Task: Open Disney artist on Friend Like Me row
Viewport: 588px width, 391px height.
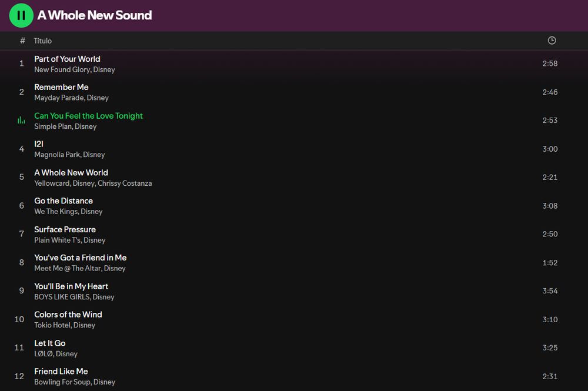Action: tap(104, 382)
